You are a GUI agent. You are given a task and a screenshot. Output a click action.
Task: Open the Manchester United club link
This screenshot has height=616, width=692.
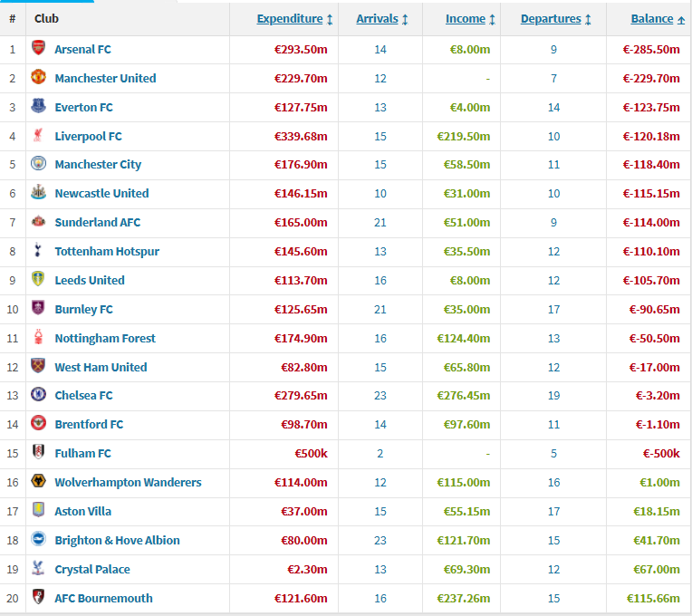[x=105, y=79]
